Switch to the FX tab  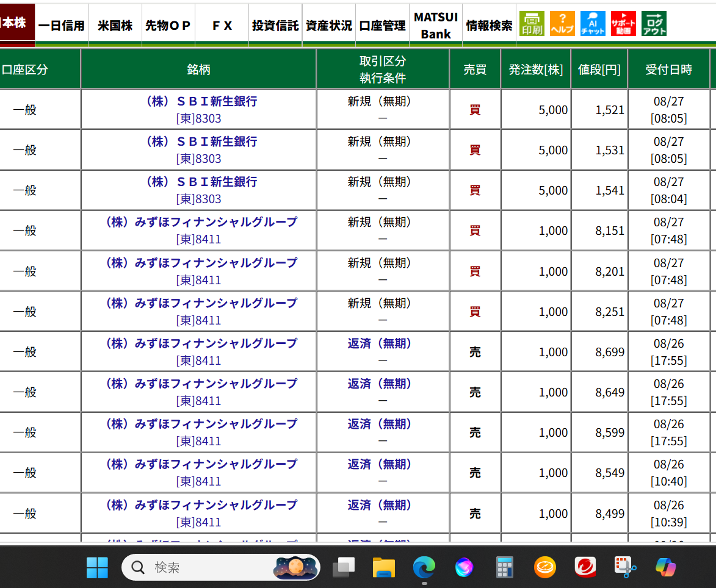(222, 26)
